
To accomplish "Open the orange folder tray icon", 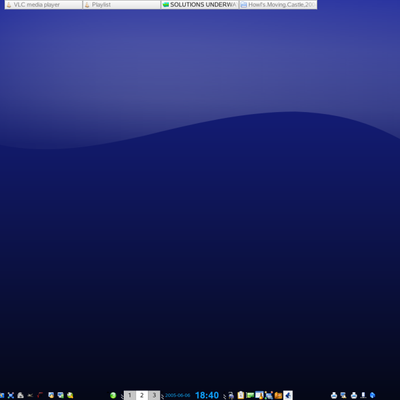I will 278,396.
